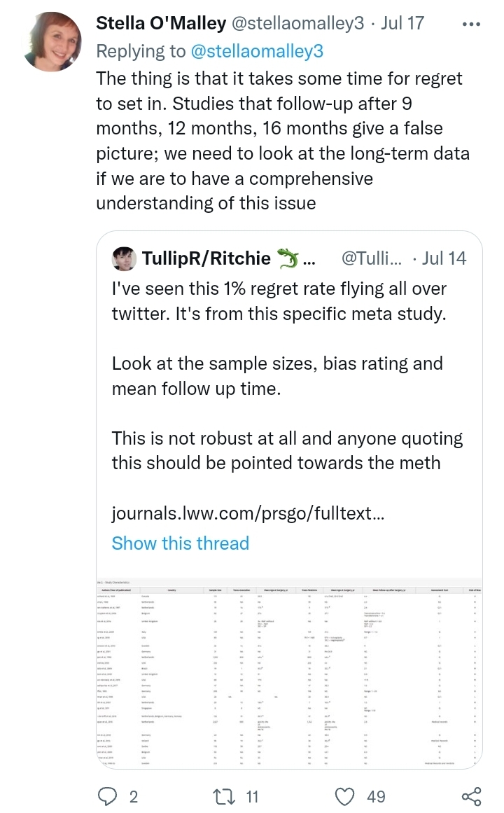The height and width of the screenshot is (813, 504).
Task: Click the 49 likes count
Action: (x=376, y=796)
